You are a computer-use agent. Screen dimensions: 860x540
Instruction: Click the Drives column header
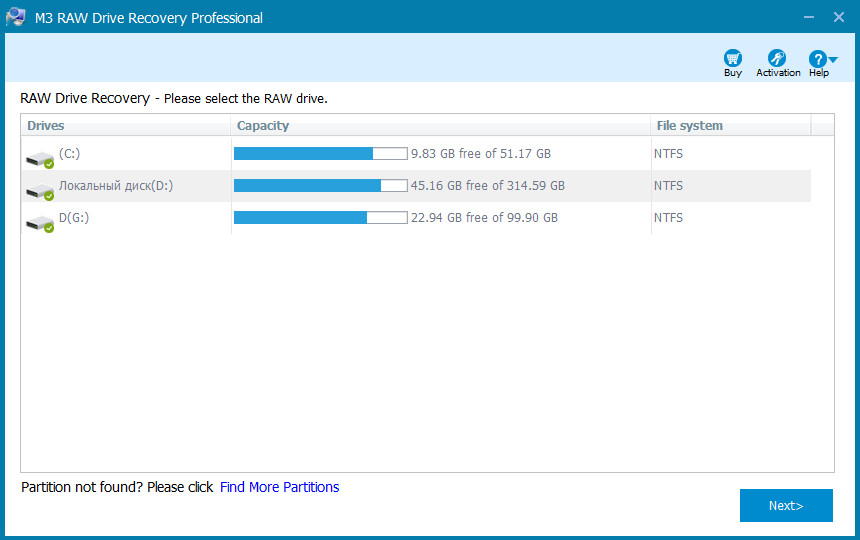[126, 126]
